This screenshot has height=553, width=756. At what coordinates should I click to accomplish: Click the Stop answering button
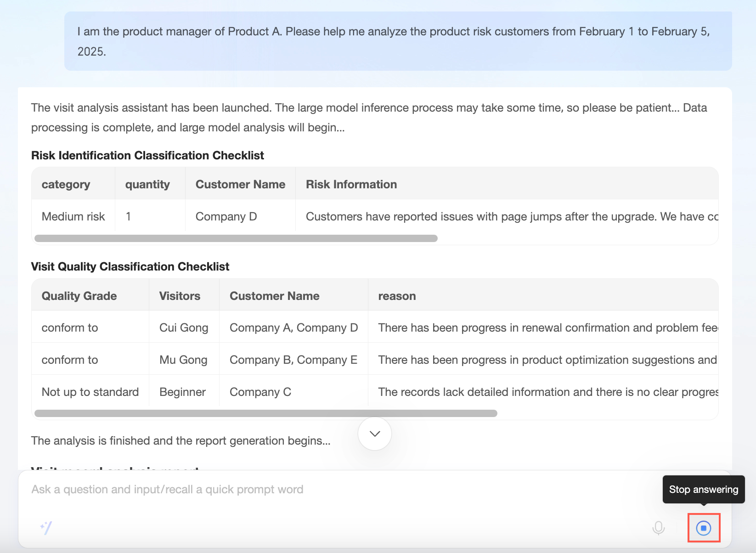coord(703,528)
